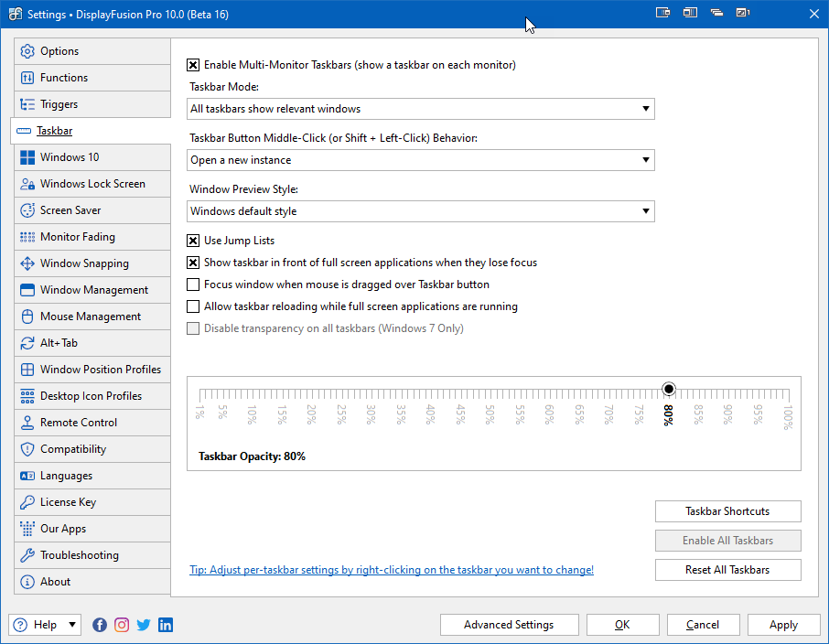Screen dimensions: 829x644
Task: Click the Troubleshooting wrench icon
Action: [27, 555]
